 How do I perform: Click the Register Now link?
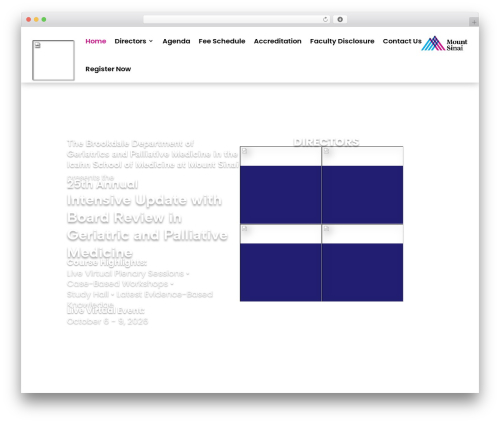tap(108, 69)
